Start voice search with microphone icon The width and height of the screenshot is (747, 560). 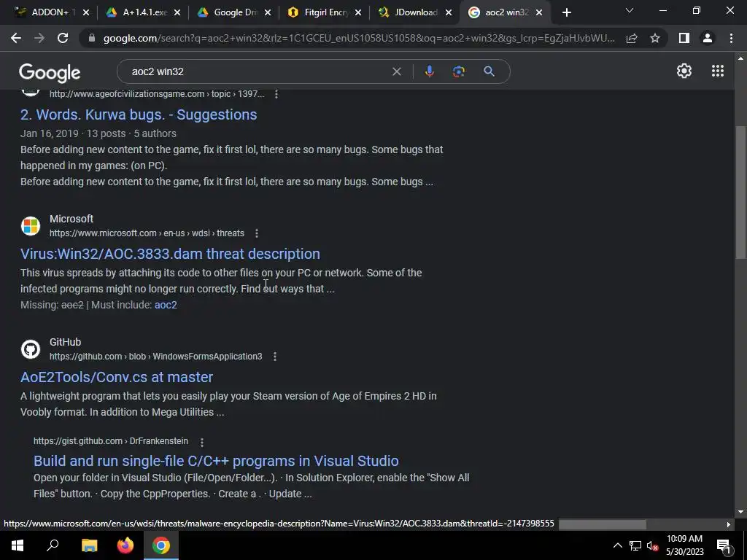tap(429, 71)
